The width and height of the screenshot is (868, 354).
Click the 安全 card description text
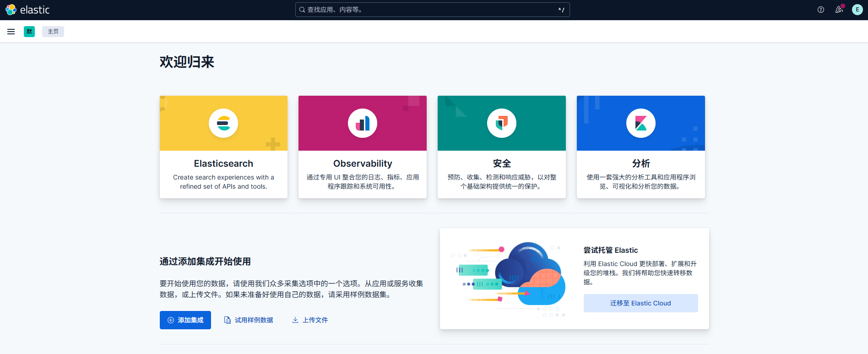[x=502, y=182]
